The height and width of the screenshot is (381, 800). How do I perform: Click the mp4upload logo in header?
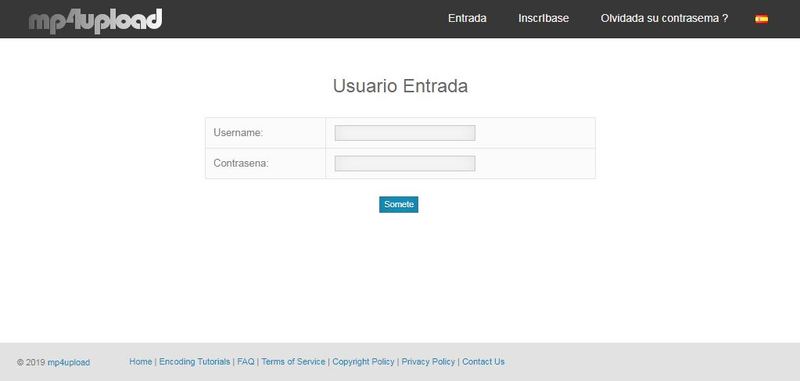pyautogui.click(x=95, y=20)
